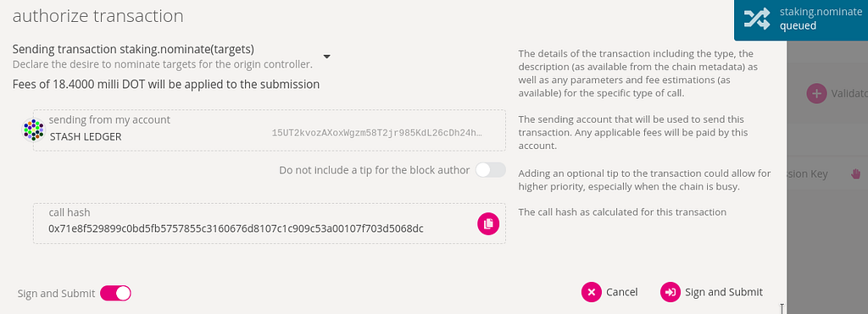Turn off the Sign and Submit switch

(x=115, y=293)
